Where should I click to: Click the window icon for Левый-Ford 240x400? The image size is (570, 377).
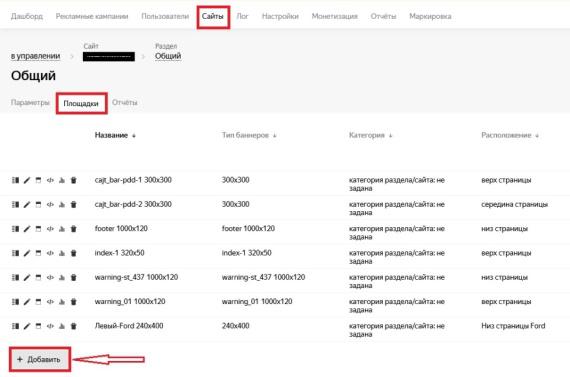(x=38, y=326)
